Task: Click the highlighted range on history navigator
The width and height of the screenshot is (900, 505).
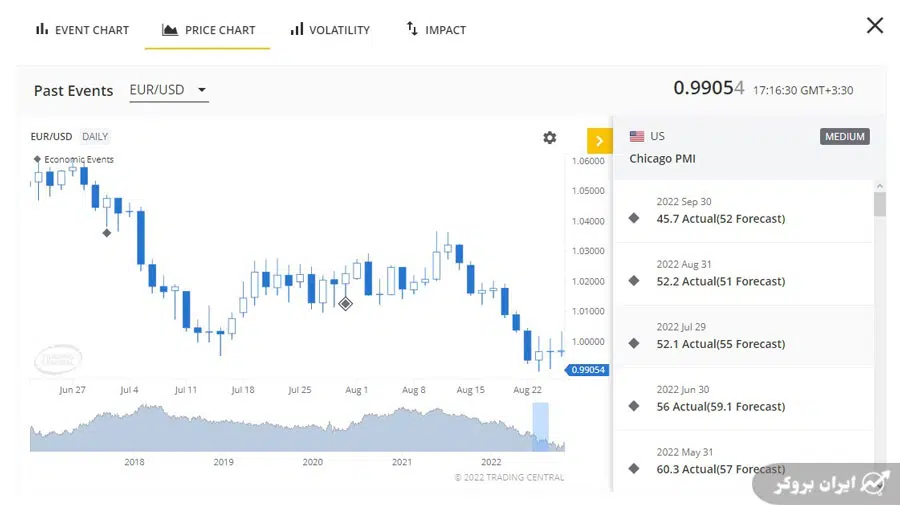Action: coord(540,425)
